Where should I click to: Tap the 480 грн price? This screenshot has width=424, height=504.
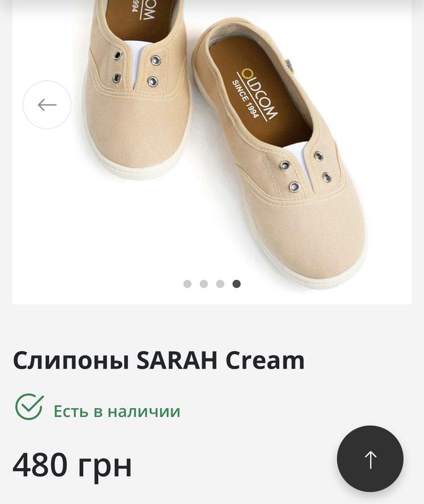pyautogui.click(x=72, y=466)
